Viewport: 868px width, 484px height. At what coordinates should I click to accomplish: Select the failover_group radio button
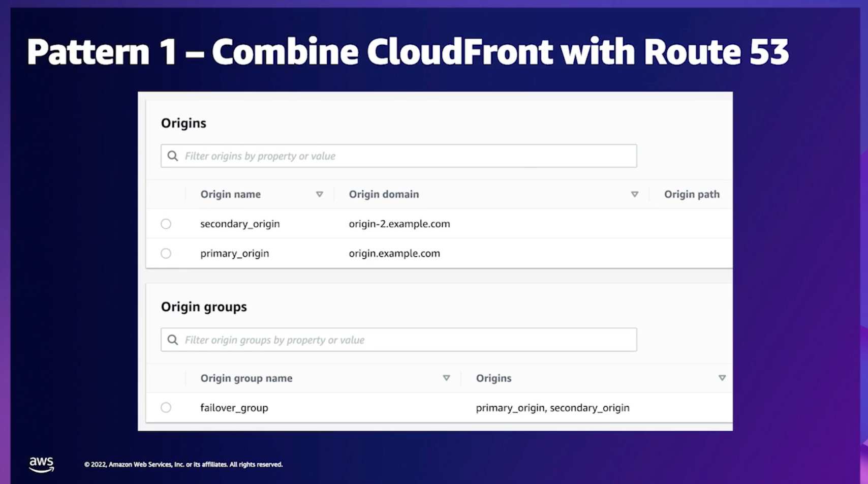pos(166,407)
